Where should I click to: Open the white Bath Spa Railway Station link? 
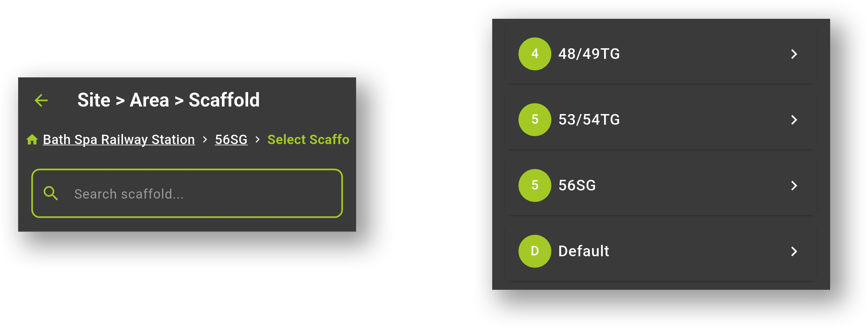(119, 139)
